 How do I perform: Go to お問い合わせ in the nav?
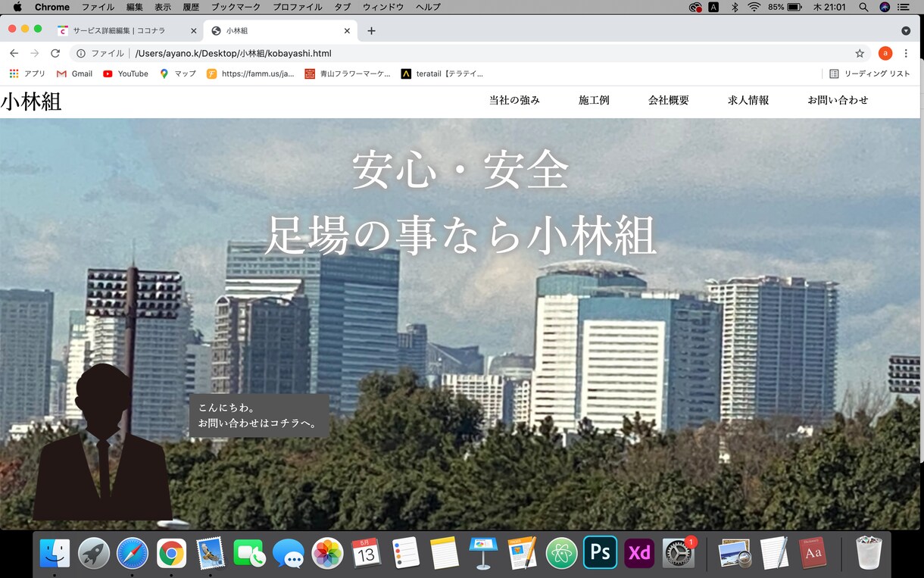tap(838, 100)
